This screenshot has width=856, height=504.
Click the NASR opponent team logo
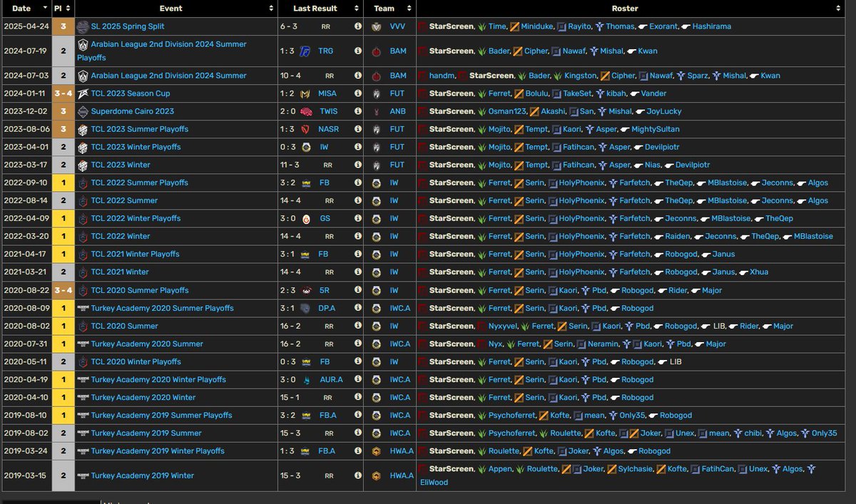point(305,129)
